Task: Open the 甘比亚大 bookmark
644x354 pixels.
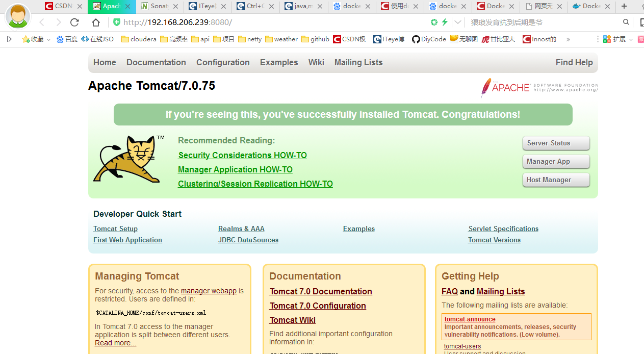Action: (x=498, y=39)
